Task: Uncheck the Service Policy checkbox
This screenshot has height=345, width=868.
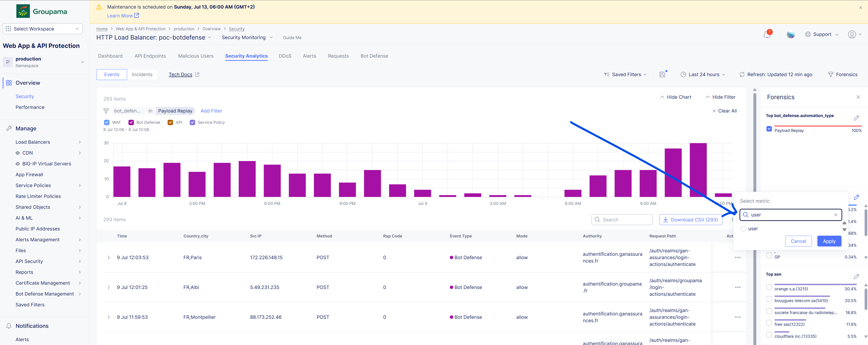Action: point(192,122)
